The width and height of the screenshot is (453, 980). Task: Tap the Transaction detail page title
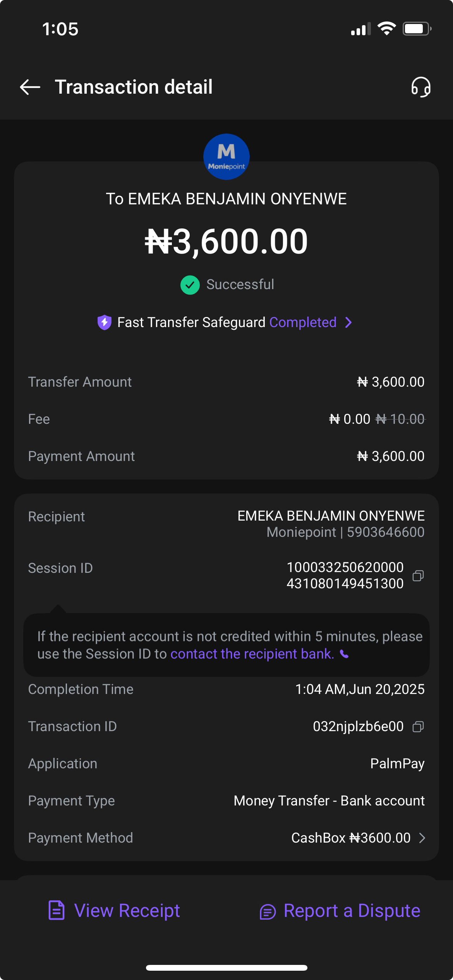(134, 87)
